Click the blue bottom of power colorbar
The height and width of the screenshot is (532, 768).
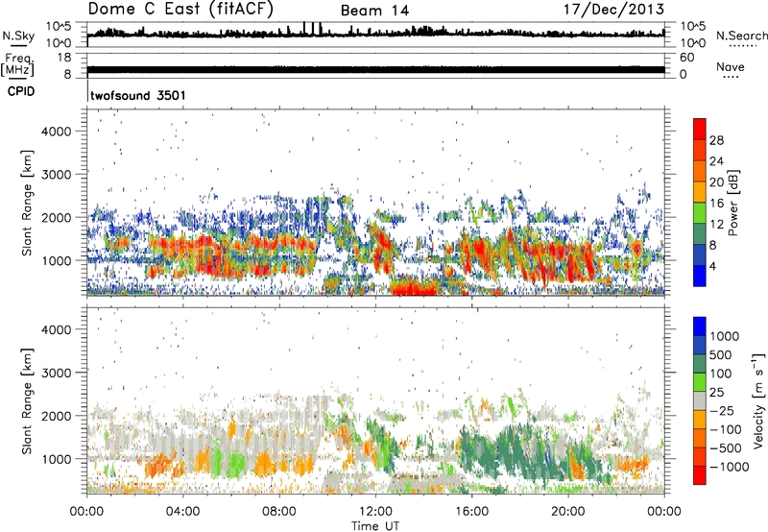click(700, 276)
